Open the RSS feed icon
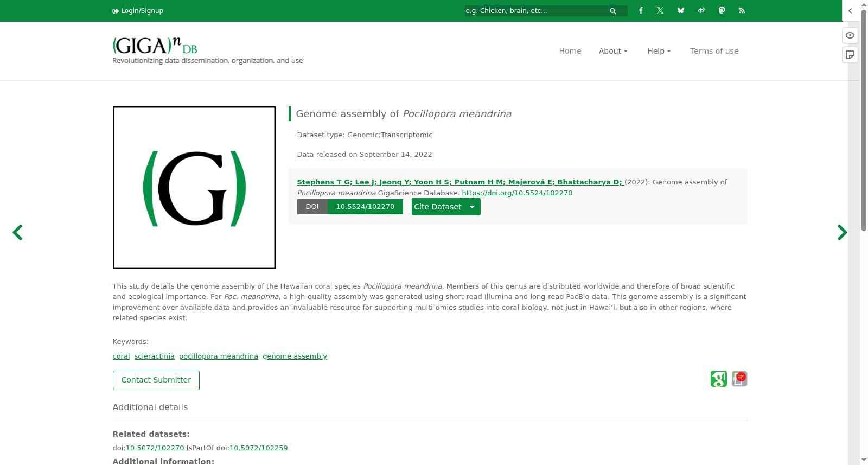The image size is (868, 465). tap(742, 10)
